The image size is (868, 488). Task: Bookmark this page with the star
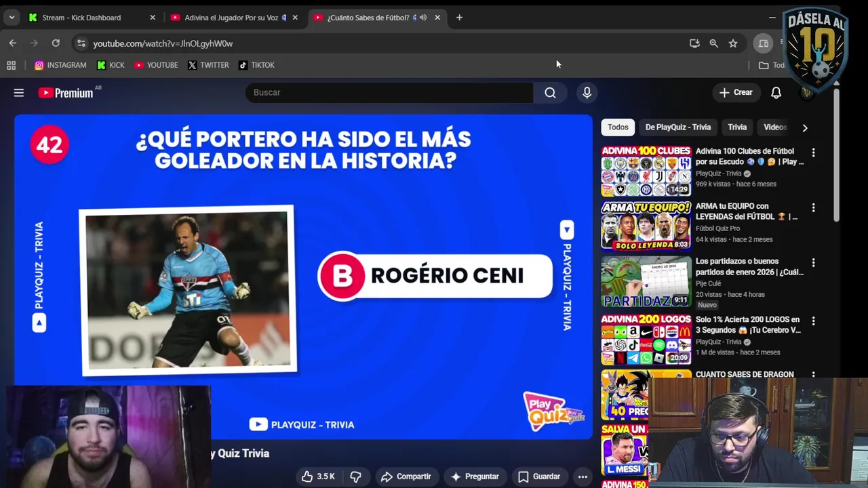tap(733, 43)
